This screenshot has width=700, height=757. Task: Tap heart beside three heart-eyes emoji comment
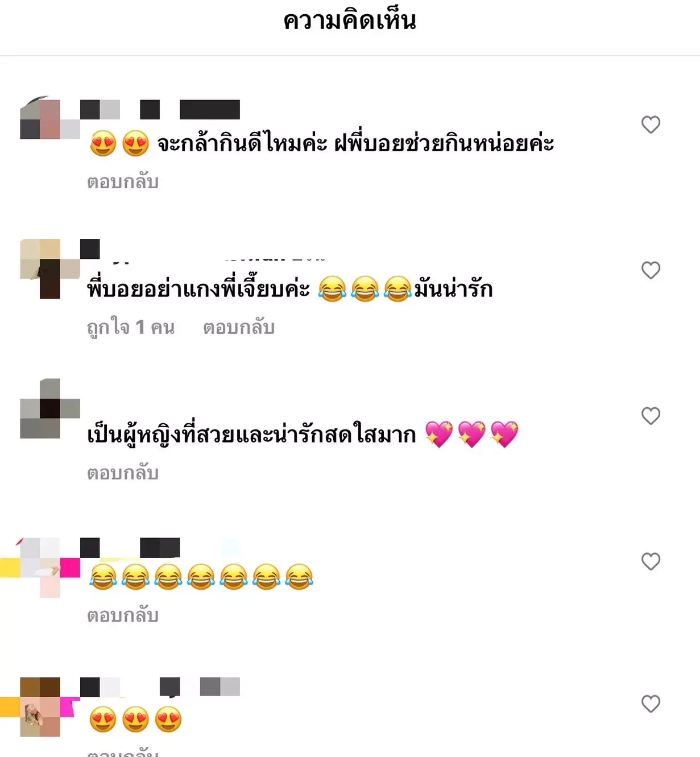[x=651, y=704]
